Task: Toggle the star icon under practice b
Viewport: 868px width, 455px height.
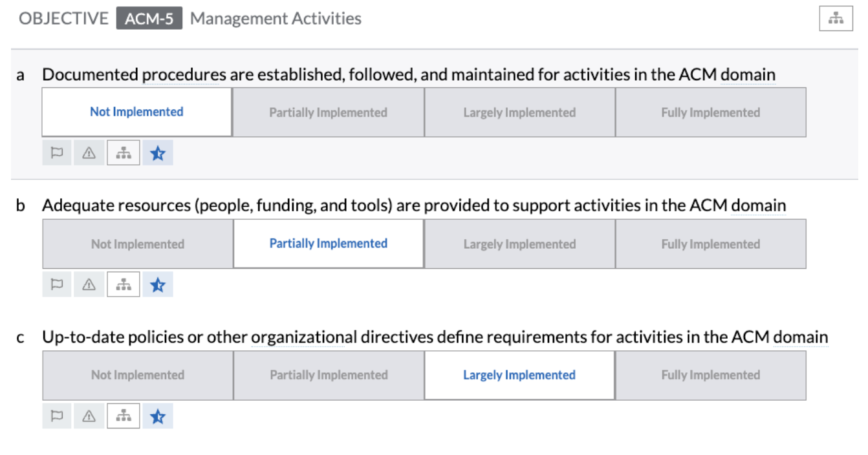Action: tap(158, 285)
